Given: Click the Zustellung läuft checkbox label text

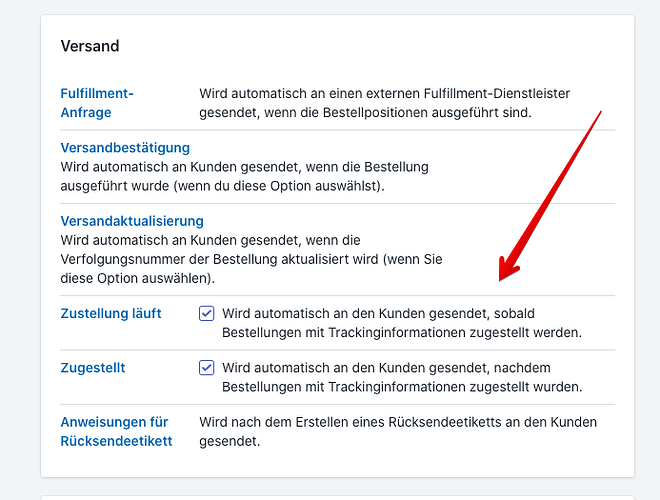Looking at the screenshot, I should pos(400,323).
